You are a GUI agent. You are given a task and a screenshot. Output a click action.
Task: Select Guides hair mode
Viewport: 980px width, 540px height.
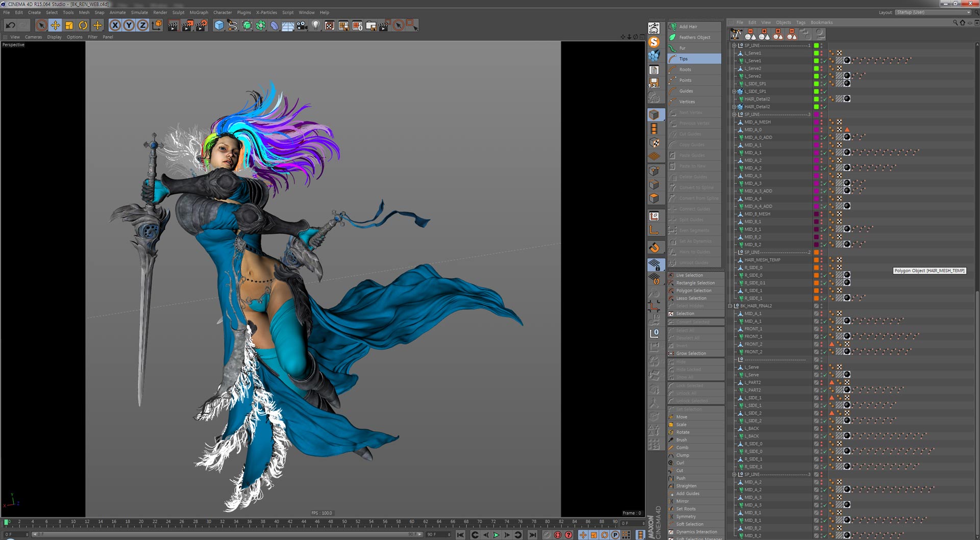pos(694,91)
